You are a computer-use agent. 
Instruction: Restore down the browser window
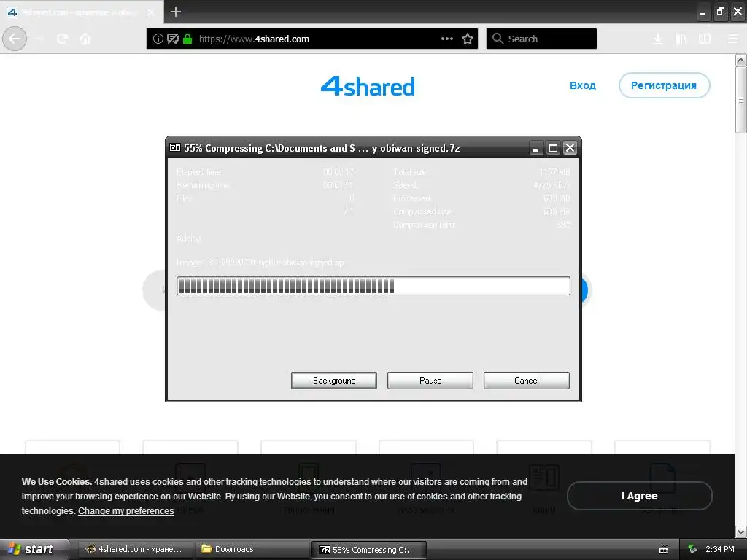[x=720, y=12]
